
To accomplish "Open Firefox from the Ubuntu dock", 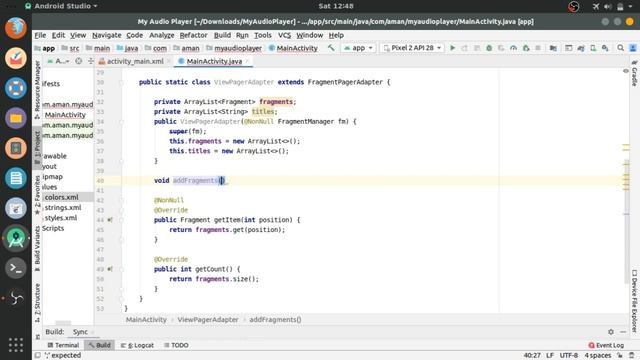I will pos(16,28).
